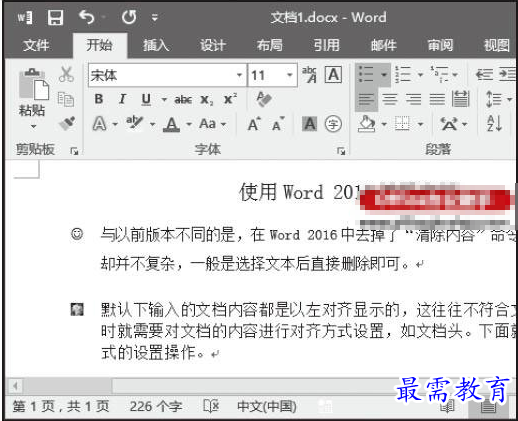The image size is (518, 421).
Task: Click the line spacing icon
Action: click(494, 99)
